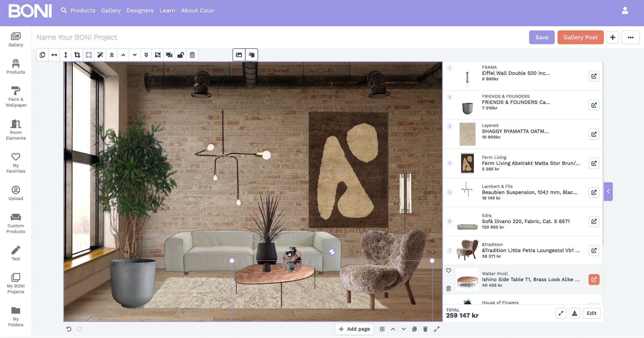The image size is (644, 338).
Task: Delete selected item with toolbar trash icon
Action: click(x=192, y=55)
